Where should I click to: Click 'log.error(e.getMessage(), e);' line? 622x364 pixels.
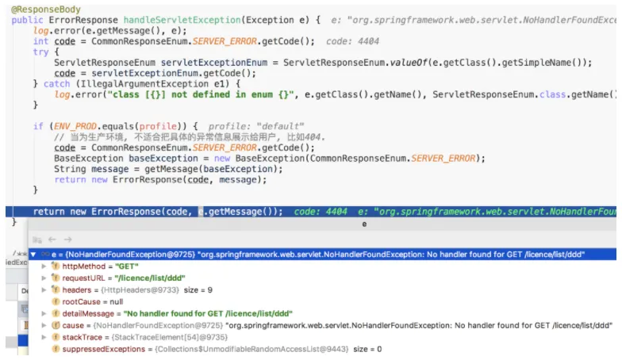(109, 30)
